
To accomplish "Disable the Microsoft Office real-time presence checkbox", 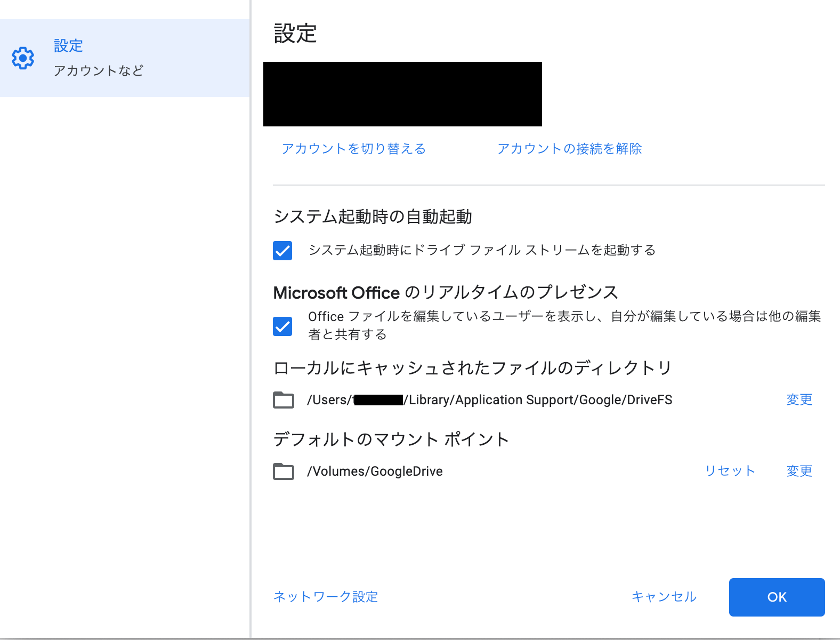I will click(x=282, y=326).
